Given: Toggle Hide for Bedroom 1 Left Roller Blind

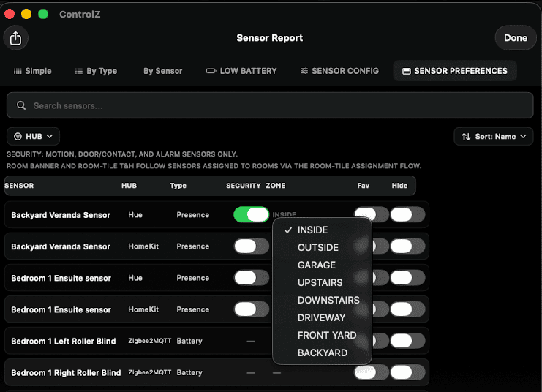Looking at the screenshot, I should pyautogui.click(x=407, y=341).
